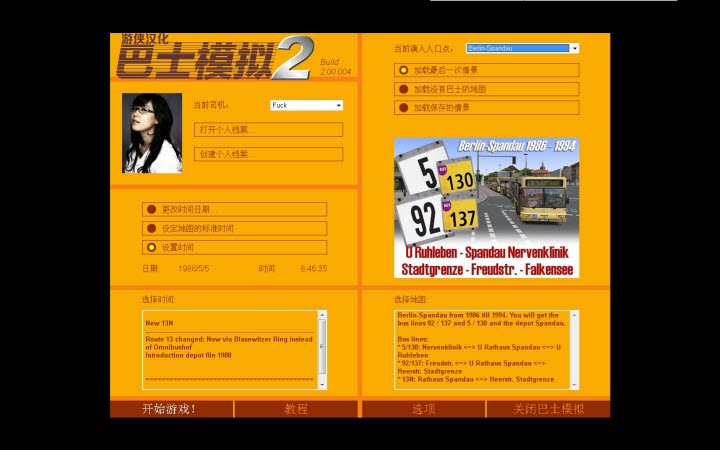Image resolution: width=720 pixels, height=450 pixels.
Task: Click the 打开个人档案 button
Action: point(268,129)
